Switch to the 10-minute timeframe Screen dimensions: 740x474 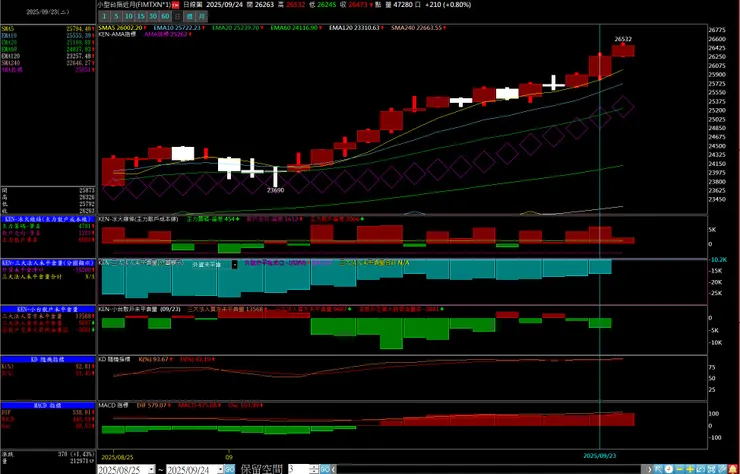[x=128, y=16]
